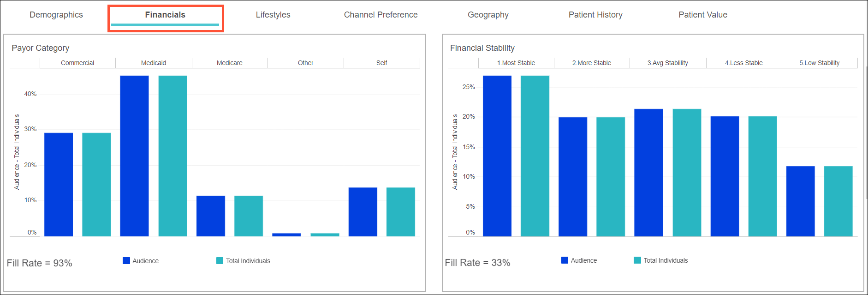The width and height of the screenshot is (868, 295).
Task: Click the Self payor category header
Action: [381, 63]
